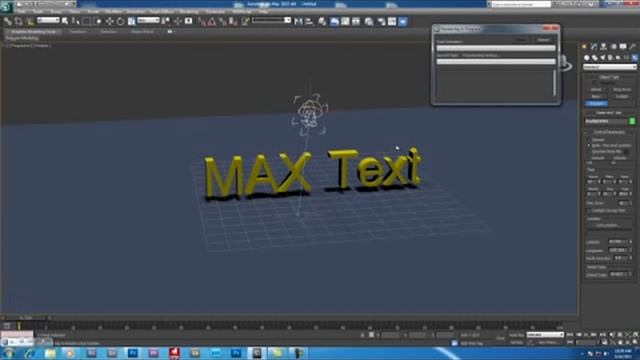Viewport: 640px width, 360px height.
Task: Collapse the Object Type rollout
Action: coord(609,77)
